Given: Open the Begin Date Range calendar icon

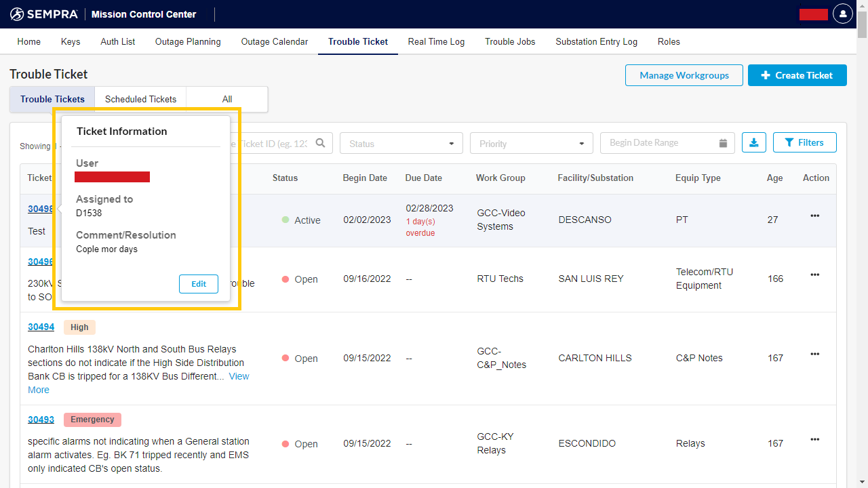Looking at the screenshot, I should (723, 143).
